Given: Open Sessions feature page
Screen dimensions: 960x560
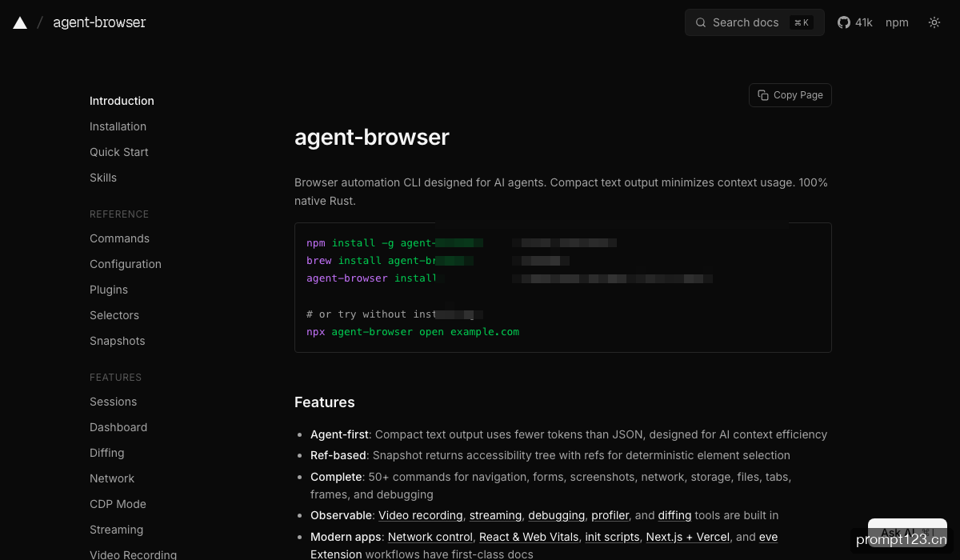Looking at the screenshot, I should point(113,402).
